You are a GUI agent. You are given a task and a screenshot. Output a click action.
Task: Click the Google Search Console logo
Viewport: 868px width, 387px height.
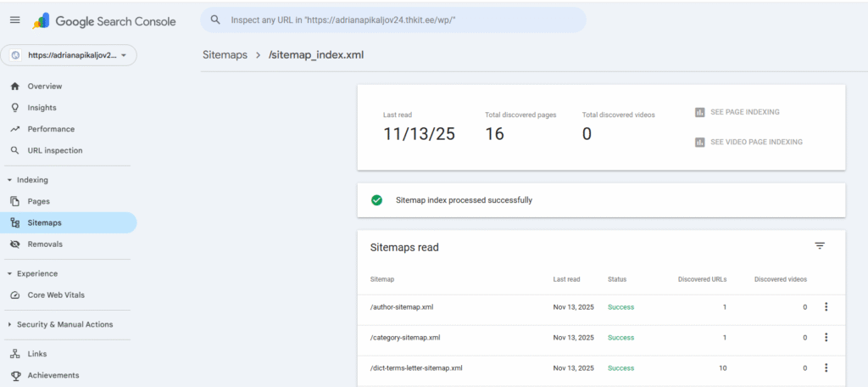click(x=104, y=20)
